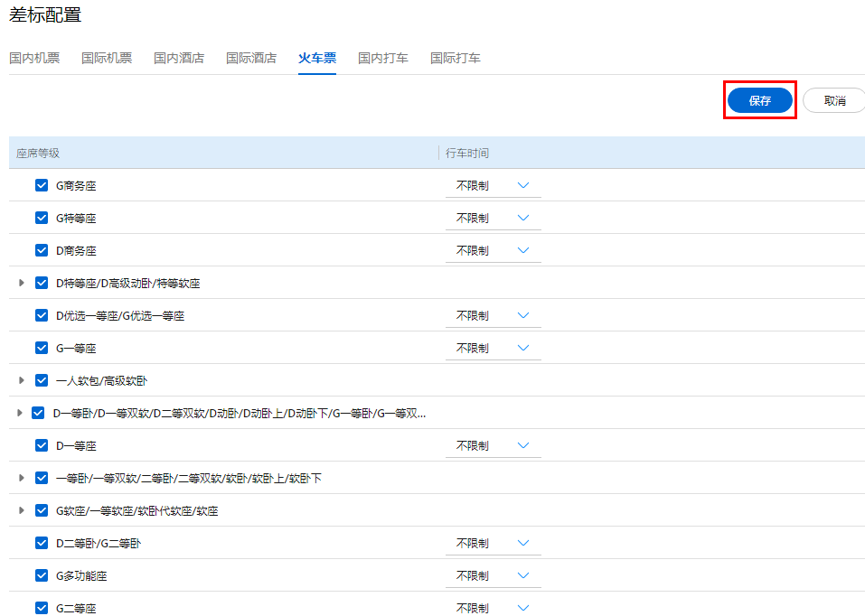Expand the D一等卧/D一等双软 row arrow
The width and height of the screenshot is (865, 616).
pyautogui.click(x=20, y=413)
